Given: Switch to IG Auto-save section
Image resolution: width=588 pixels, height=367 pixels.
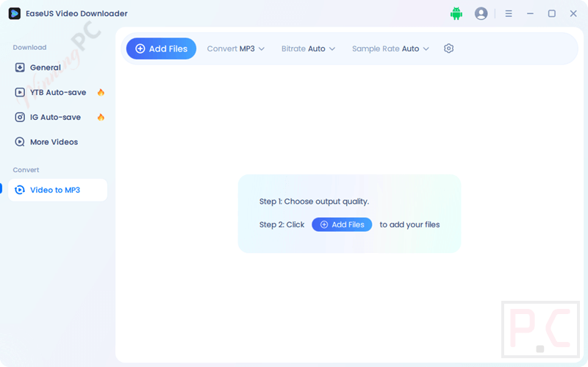Looking at the screenshot, I should 58,117.
